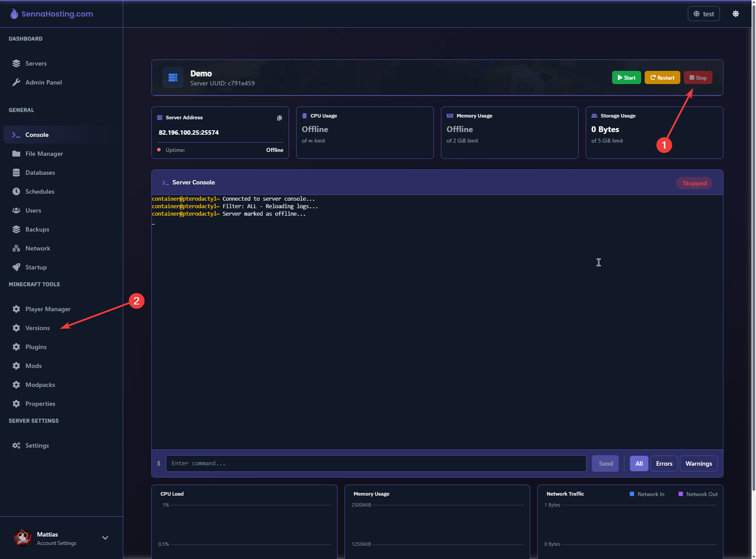Go to Databases in the sidebar

40,173
